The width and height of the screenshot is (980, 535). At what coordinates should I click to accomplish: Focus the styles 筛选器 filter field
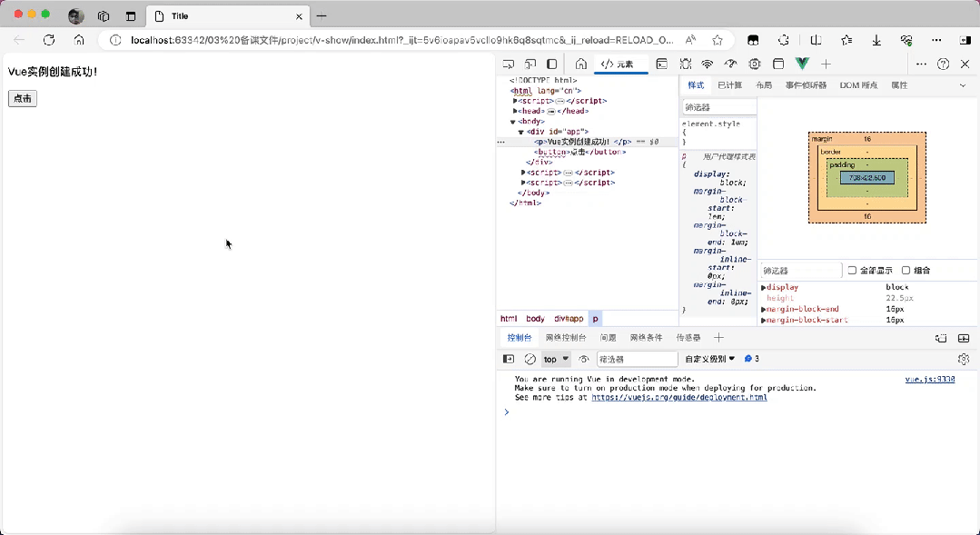tap(719, 107)
